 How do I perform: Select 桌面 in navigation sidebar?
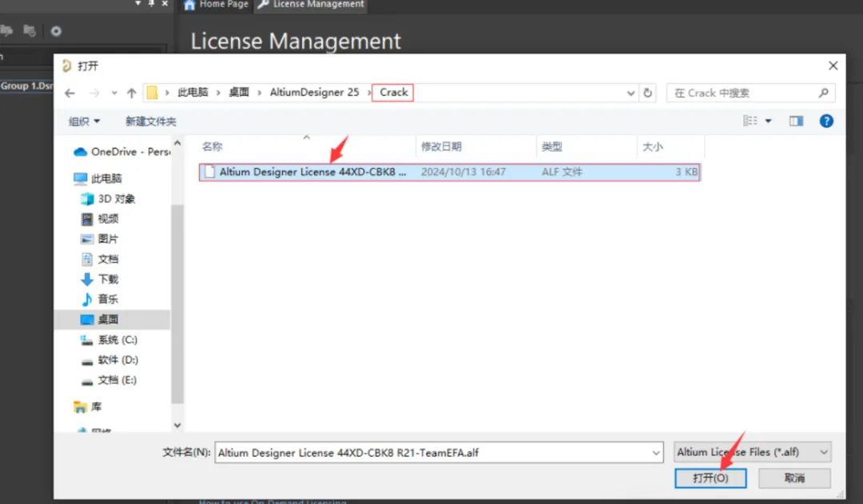[113, 319]
